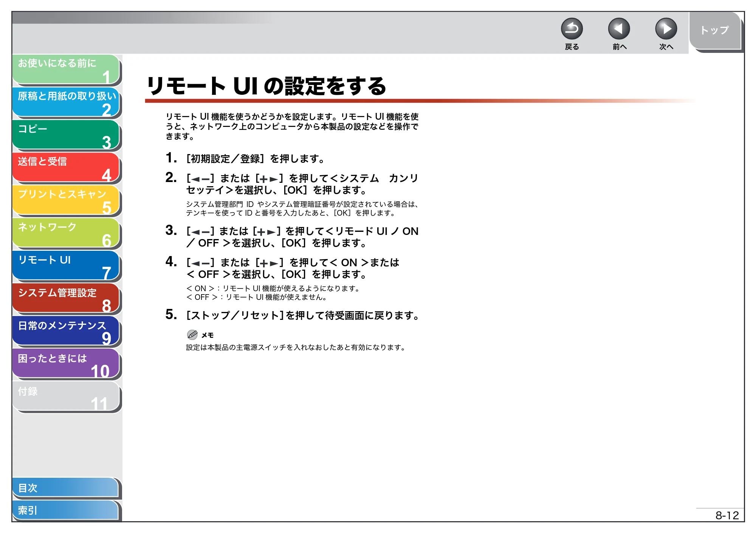Select chapter 5 プリントとスキャン

tap(66, 201)
